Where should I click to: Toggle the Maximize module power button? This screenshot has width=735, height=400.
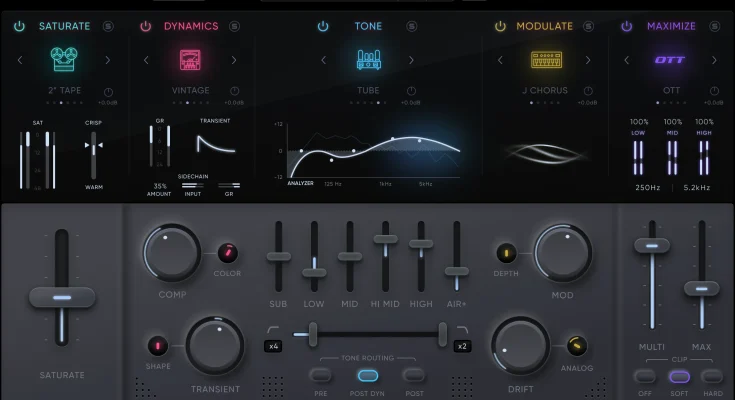(626, 26)
